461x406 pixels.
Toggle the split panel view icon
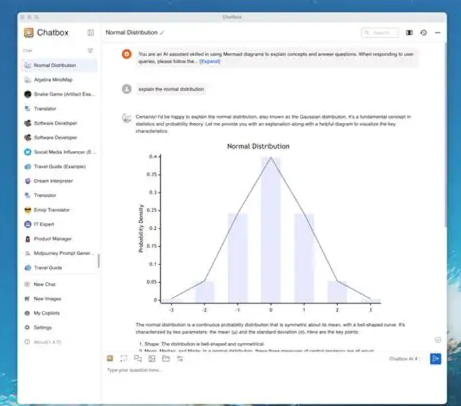click(x=409, y=32)
